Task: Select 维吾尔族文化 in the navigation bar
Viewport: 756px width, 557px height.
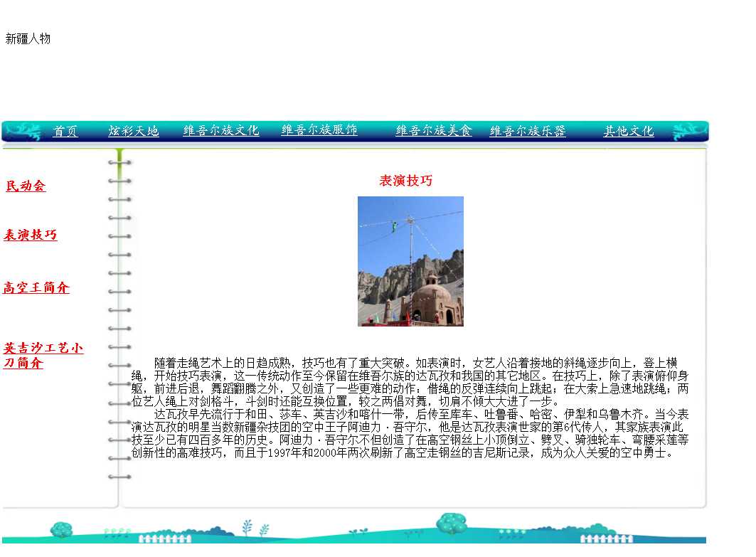Action: (221, 131)
